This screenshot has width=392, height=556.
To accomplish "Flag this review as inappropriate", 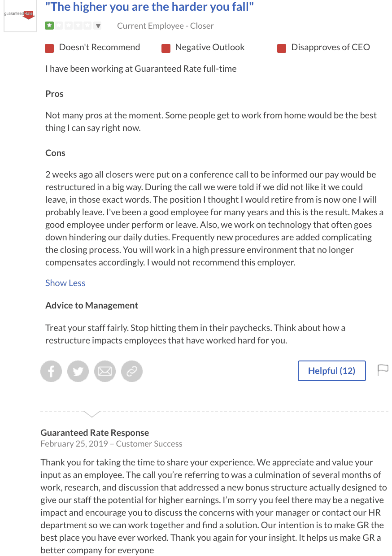I will [x=383, y=369].
